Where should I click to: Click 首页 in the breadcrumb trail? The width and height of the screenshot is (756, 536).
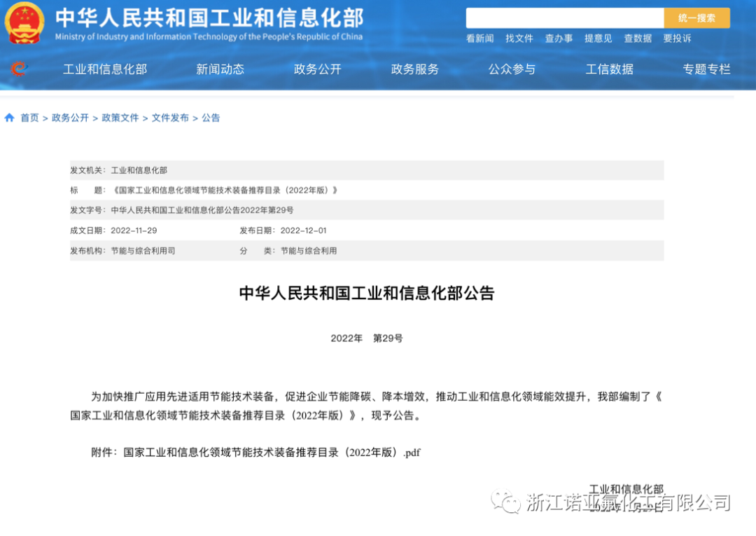(29, 118)
